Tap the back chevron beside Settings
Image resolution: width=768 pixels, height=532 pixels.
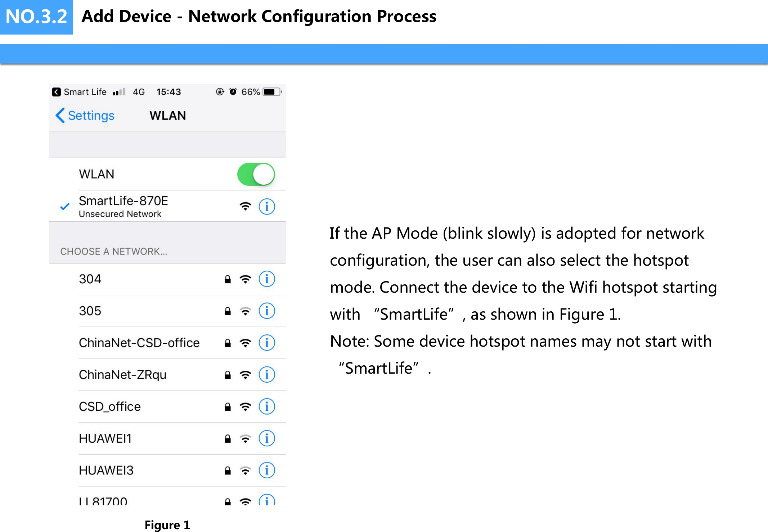[60, 116]
